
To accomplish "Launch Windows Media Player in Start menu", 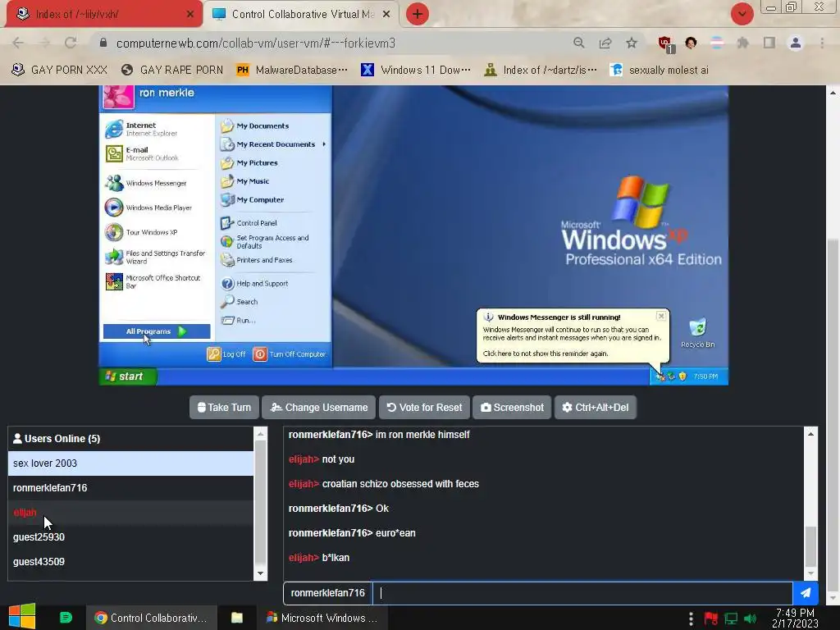I will [148, 208].
